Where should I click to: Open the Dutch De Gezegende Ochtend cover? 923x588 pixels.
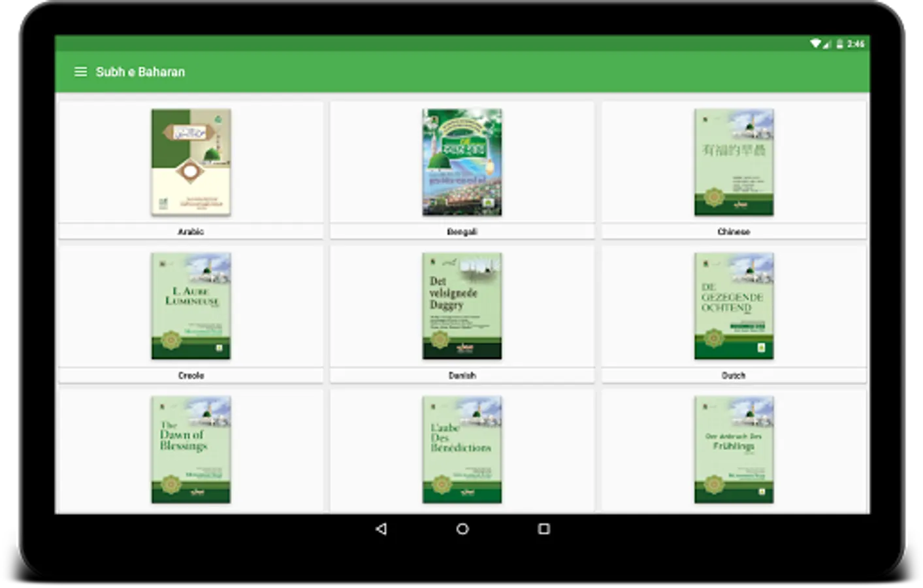[734, 306]
